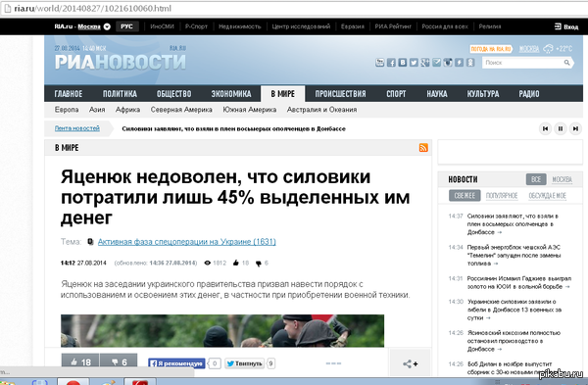This screenshot has height=385, width=588.
Task: Select the Европа subsection
Action: 67,110
